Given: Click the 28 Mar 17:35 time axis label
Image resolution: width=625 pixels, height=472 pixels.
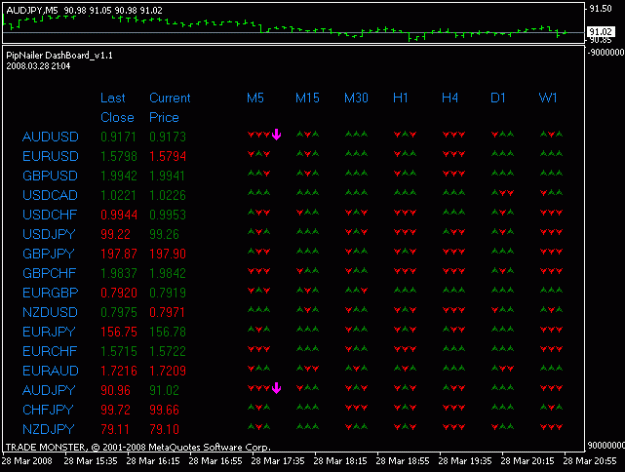Looking at the screenshot, I should [x=278, y=461].
